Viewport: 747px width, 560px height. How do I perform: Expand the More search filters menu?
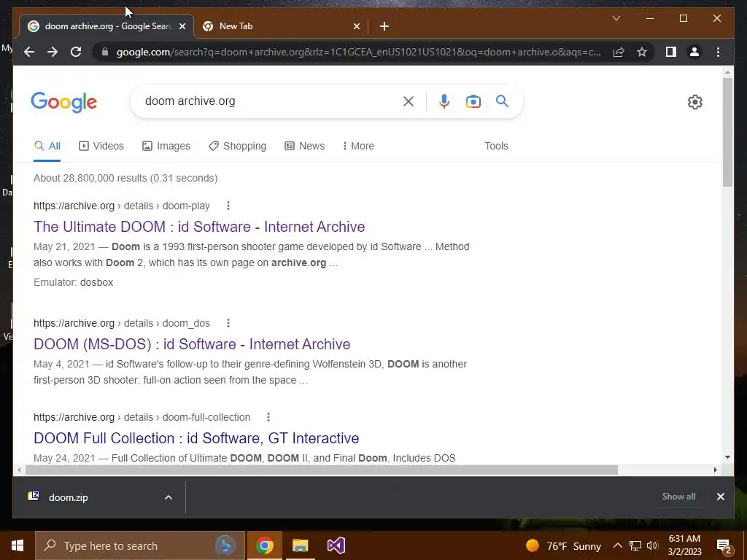358,146
